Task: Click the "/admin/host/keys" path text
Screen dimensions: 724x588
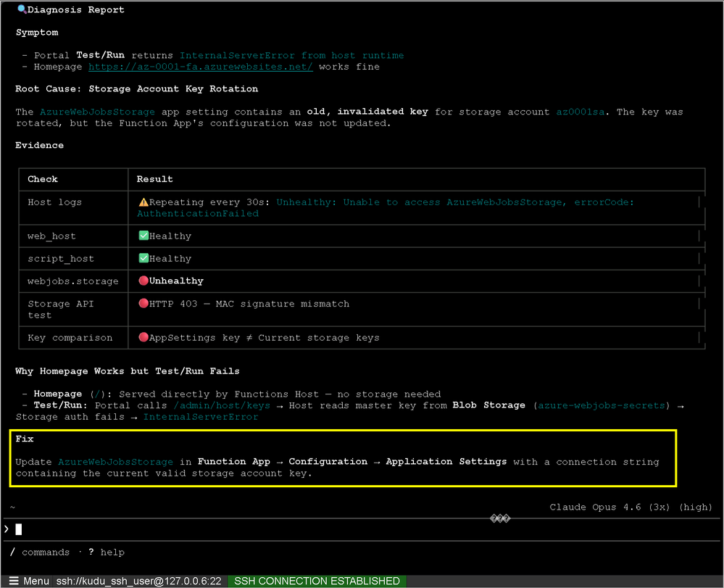Action: click(x=222, y=405)
